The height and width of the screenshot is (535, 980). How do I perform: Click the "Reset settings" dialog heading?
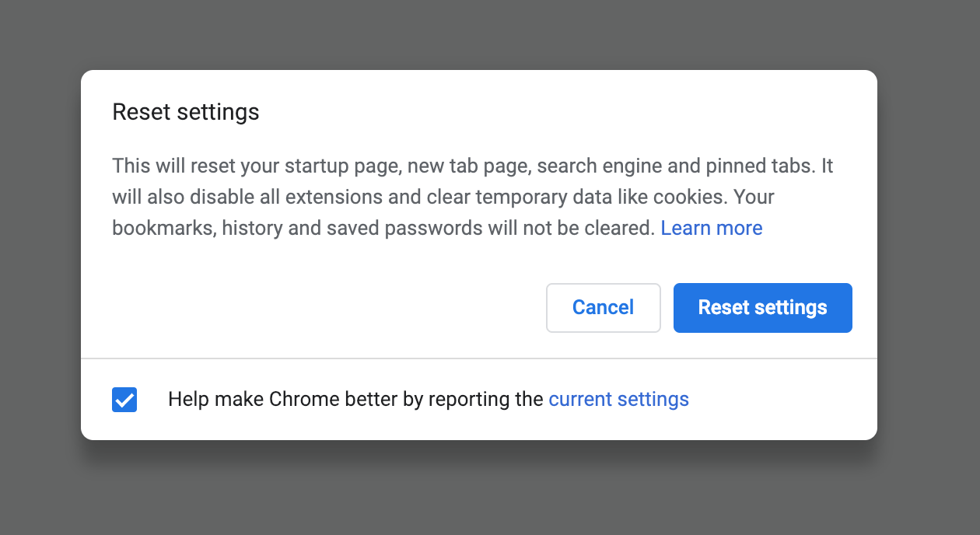pyautogui.click(x=186, y=112)
